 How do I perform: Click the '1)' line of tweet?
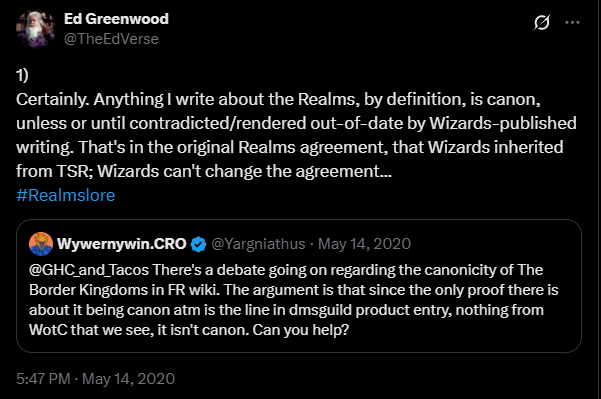point(22,75)
